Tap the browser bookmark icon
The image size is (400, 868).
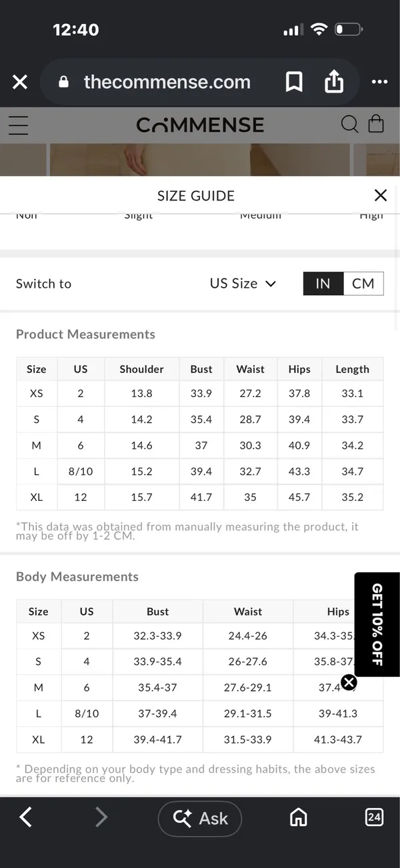pos(294,82)
